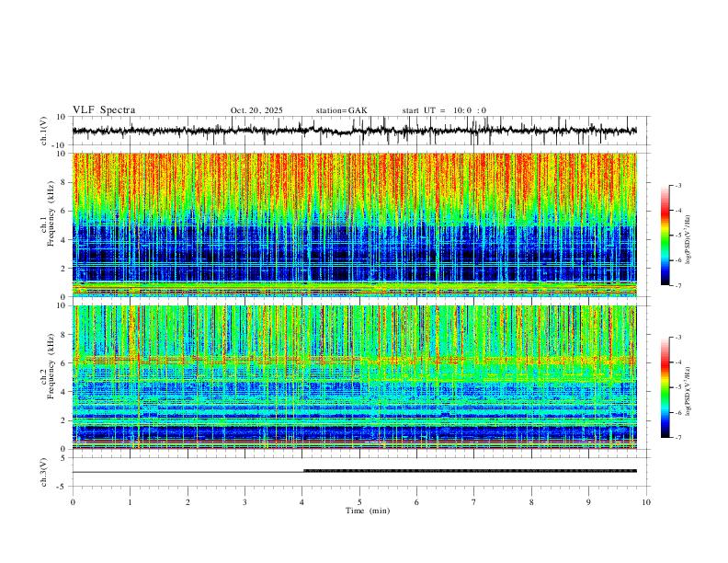Click the "ch.1(V)" waveform axis label
The width and height of the screenshot is (728, 563).
point(44,131)
